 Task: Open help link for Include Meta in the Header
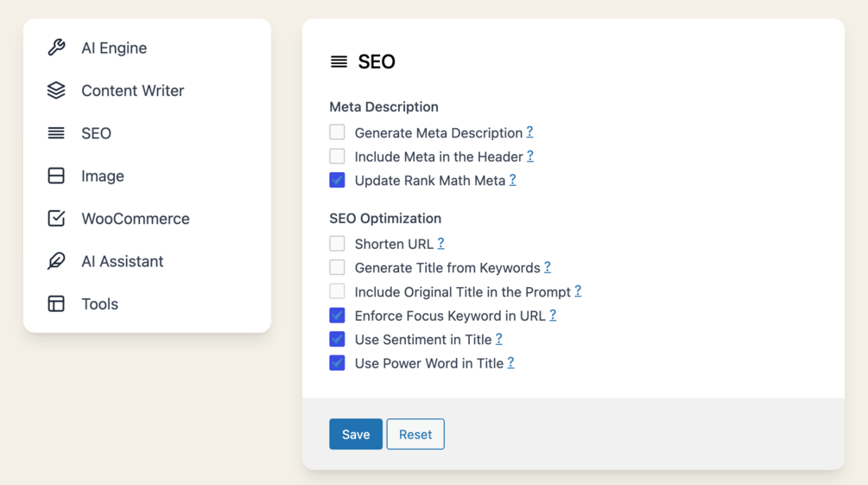coord(530,156)
